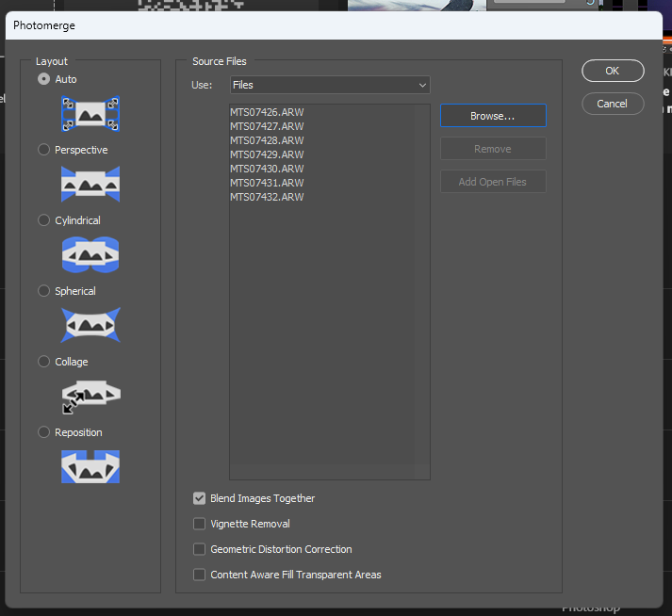The width and height of the screenshot is (672, 616).
Task: Select the Cylindrical layout radio button
Action: (43, 220)
